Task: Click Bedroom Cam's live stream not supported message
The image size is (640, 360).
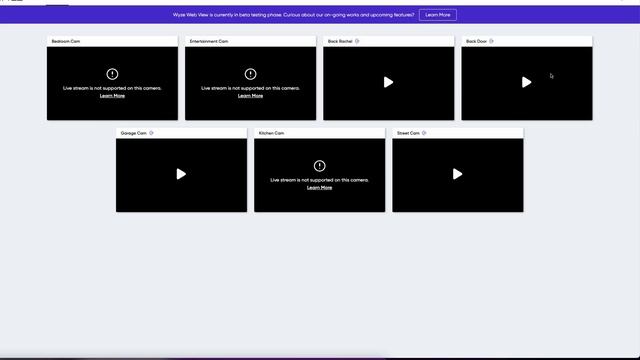Action: point(112,88)
